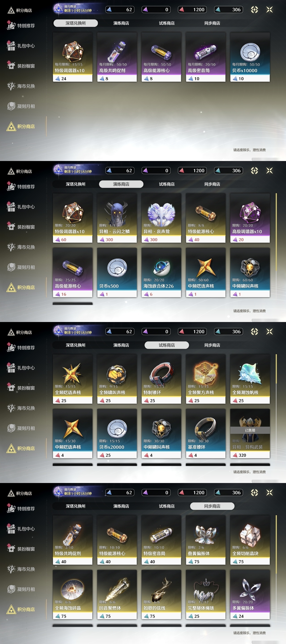Open the 异相·哀声鸷 skin item
The image size is (286, 644).
pos(161,218)
